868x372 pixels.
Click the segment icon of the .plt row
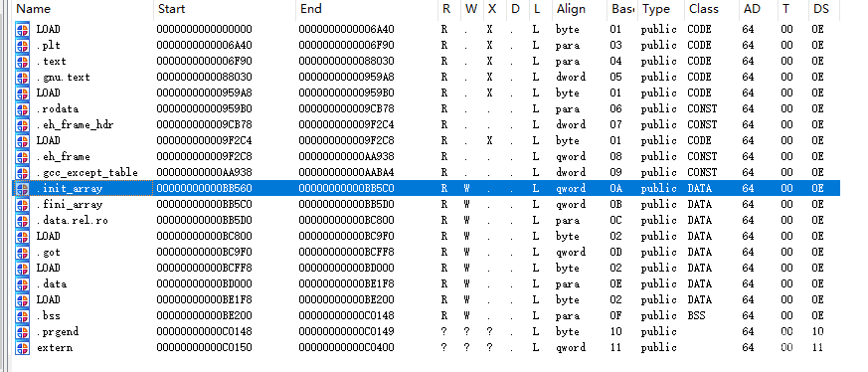(x=22, y=46)
